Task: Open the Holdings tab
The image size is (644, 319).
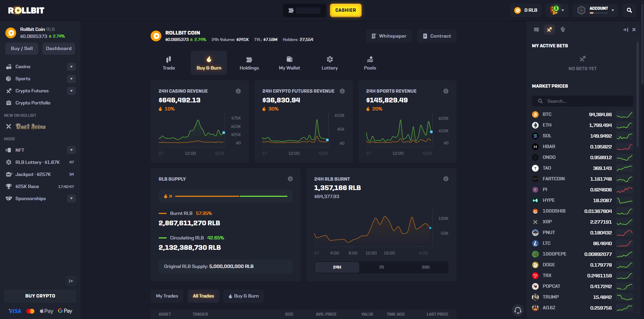Action: [249, 63]
